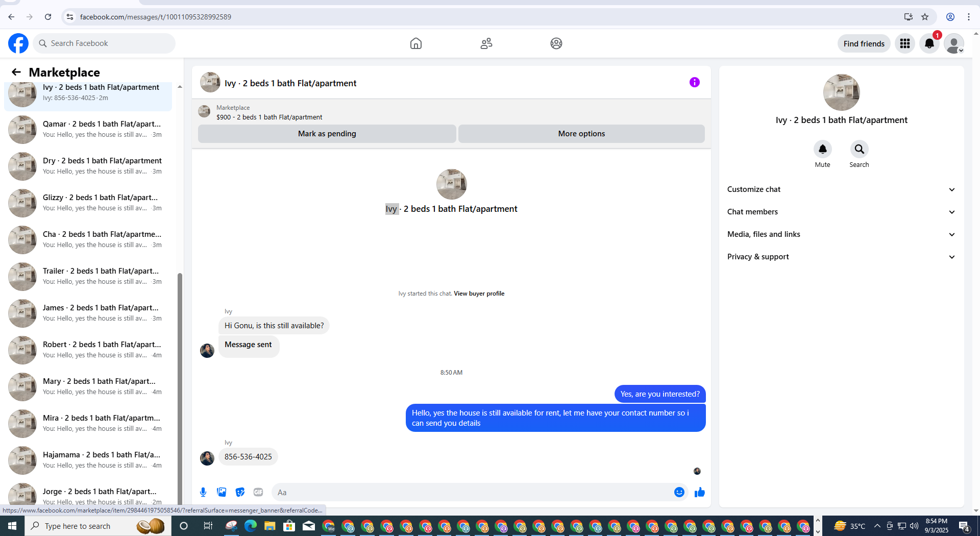Expand the Customize chat section
The width and height of the screenshot is (980, 536).
click(x=841, y=189)
